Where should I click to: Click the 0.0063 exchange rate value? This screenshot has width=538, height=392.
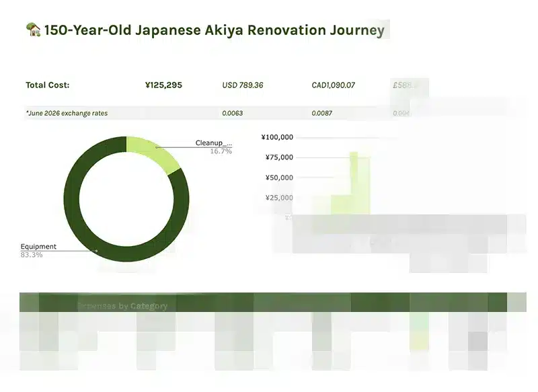click(x=232, y=113)
